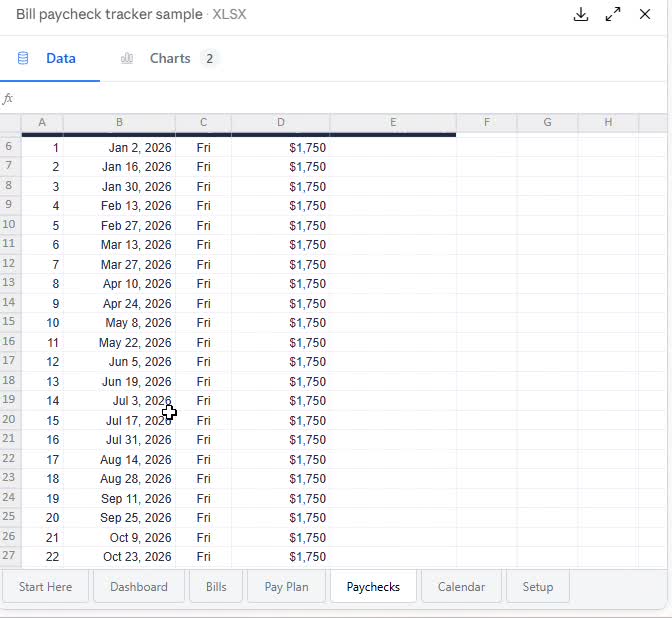Click cell with Oct 23, 2026
The width and height of the screenshot is (672, 618).
119,557
